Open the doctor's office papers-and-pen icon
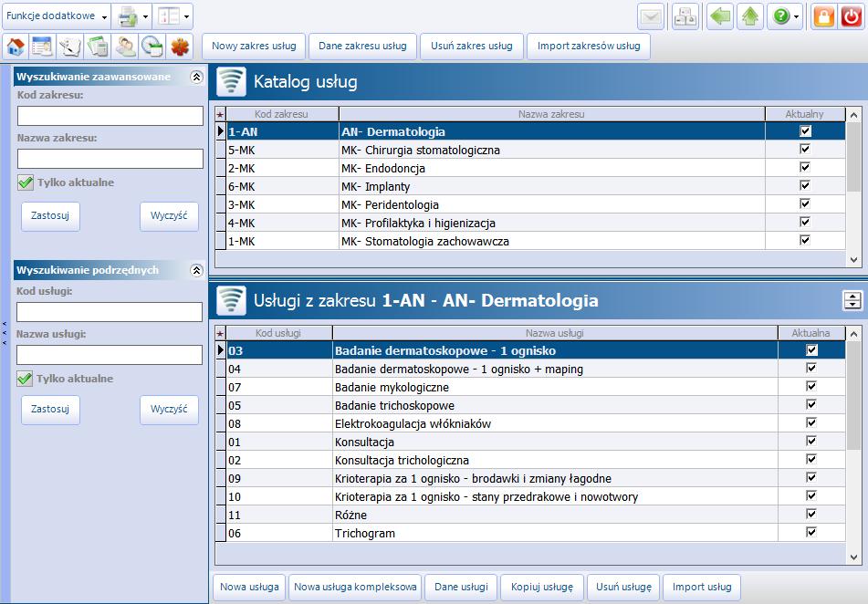This screenshot has width=868, height=604. pyautogui.click(x=69, y=47)
